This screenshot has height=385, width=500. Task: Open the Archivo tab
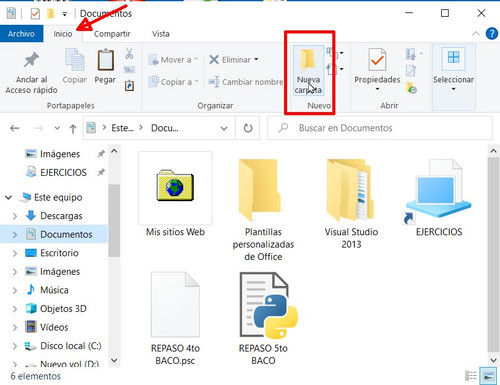click(x=21, y=34)
